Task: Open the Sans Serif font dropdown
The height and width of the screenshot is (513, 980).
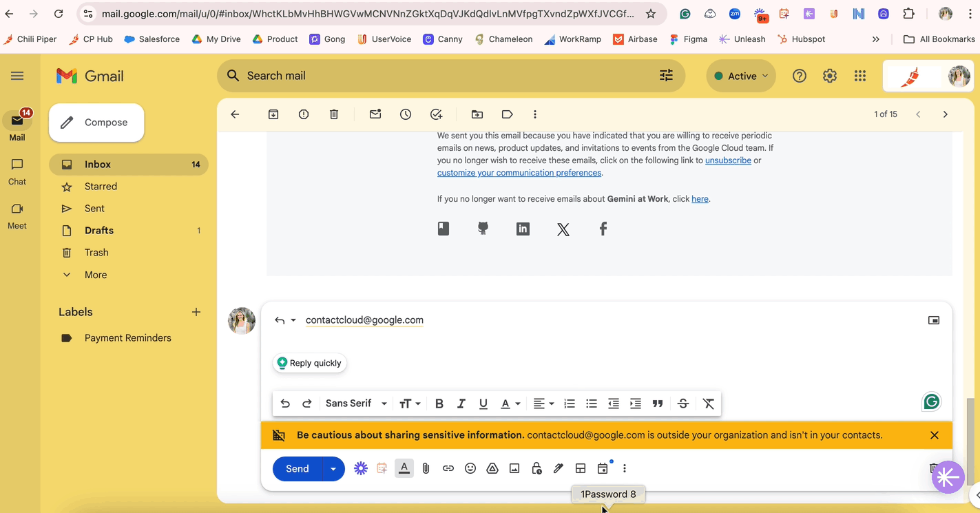Action: pyautogui.click(x=356, y=404)
